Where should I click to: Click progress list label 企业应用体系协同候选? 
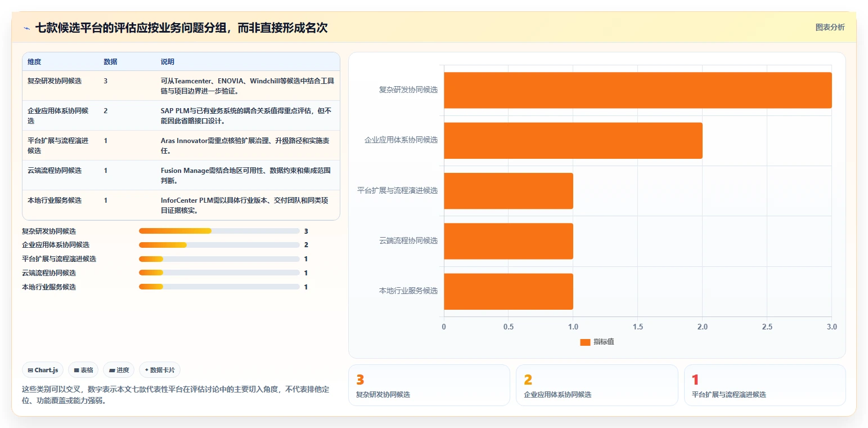(56, 245)
